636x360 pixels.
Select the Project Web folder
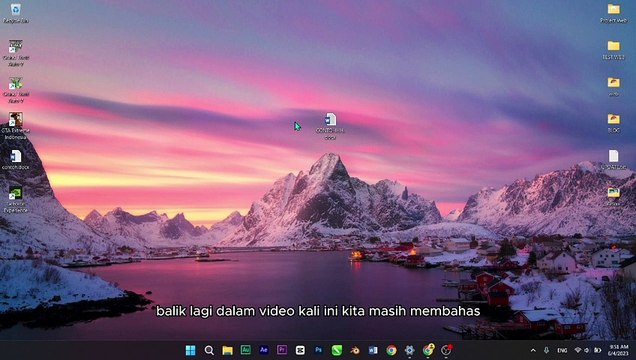point(613,13)
